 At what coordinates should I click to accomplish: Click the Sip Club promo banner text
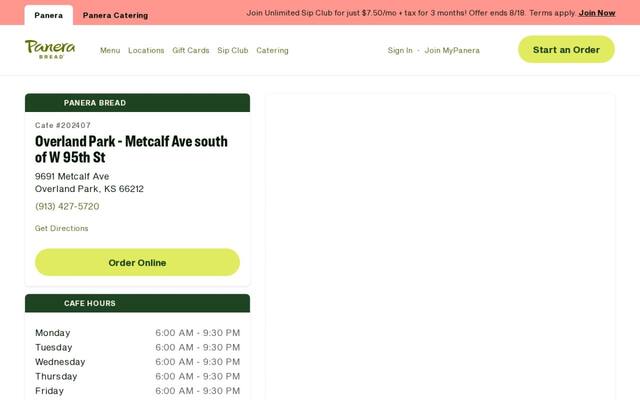click(x=411, y=13)
